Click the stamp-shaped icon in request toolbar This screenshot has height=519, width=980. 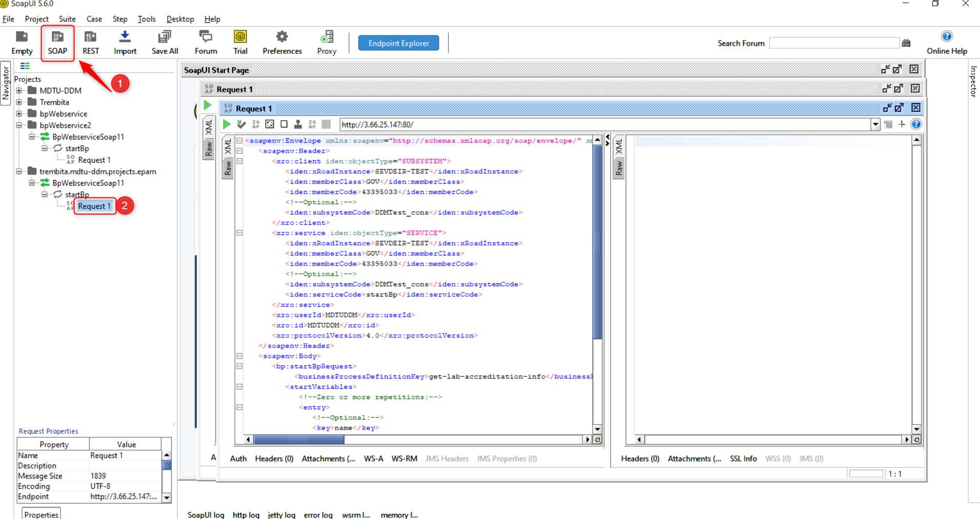point(298,124)
